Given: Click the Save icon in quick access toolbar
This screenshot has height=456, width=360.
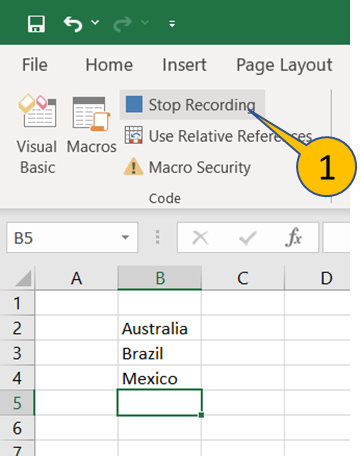Looking at the screenshot, I should pos(36,24).
